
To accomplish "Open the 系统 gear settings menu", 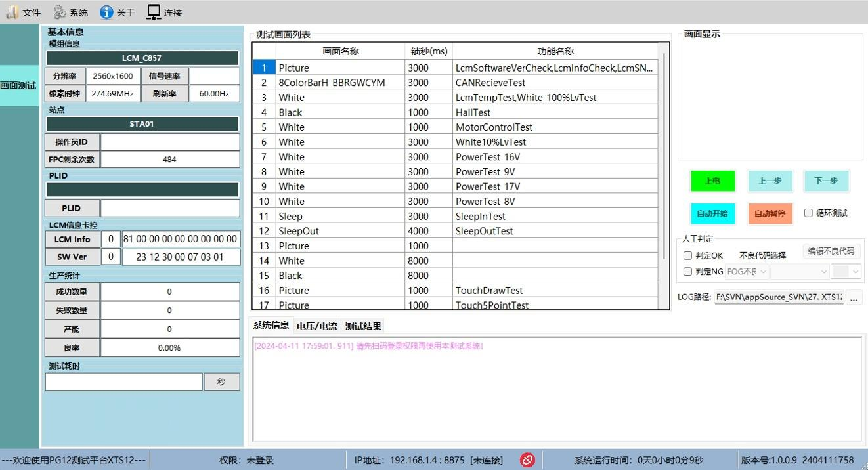I will [70, 12].
